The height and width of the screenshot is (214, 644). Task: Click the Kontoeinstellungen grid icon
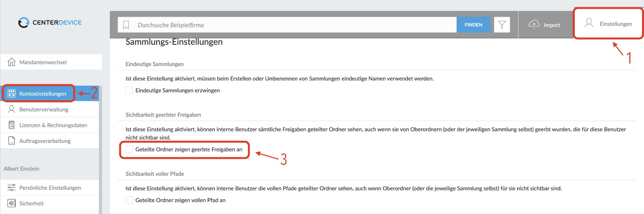click(11, 93)
